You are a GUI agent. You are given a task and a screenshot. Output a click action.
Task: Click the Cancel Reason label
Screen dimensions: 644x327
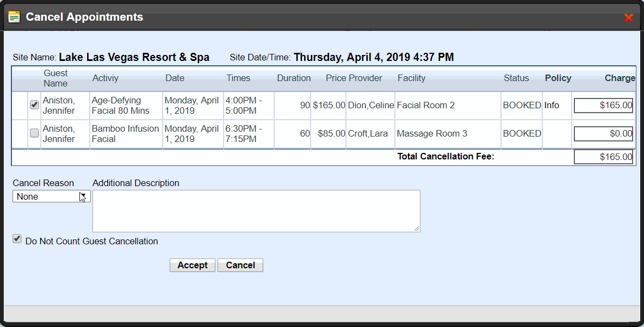[43, 183]
